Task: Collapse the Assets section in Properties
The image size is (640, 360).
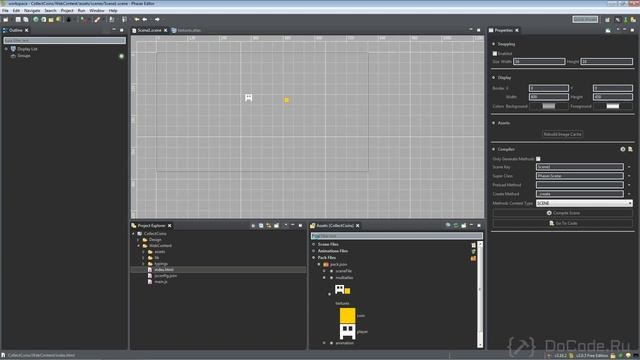Action: (x=493, y=123)
